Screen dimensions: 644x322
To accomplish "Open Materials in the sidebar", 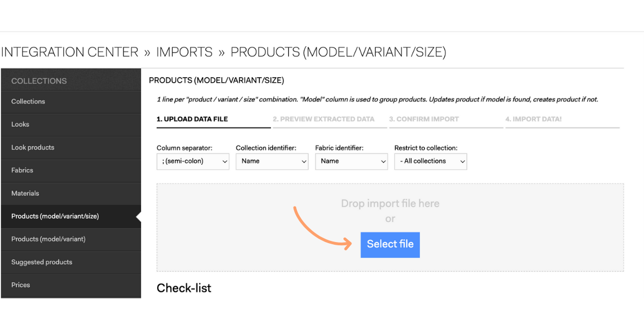I will tap(71, 194).
